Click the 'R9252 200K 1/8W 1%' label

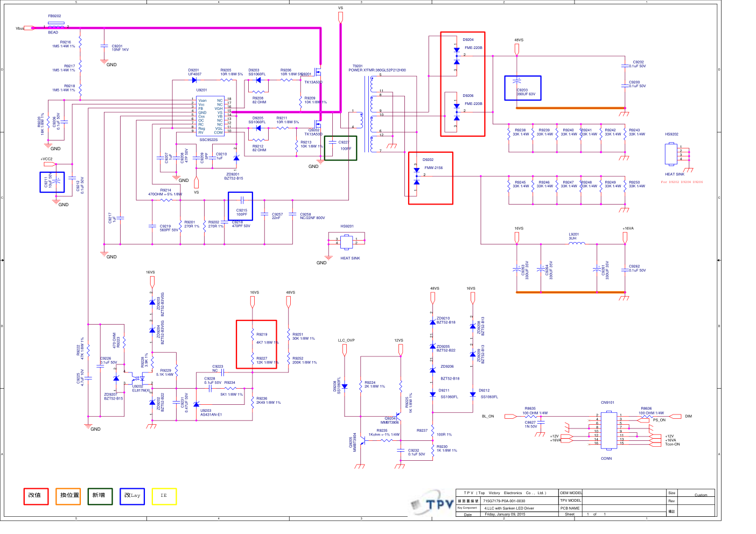(x=305, y=360)
